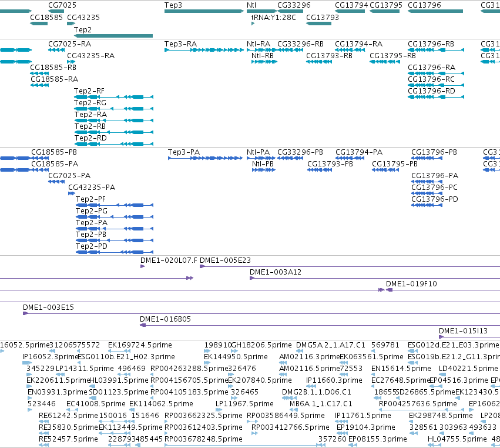Screen dimensions: 500x448
Task: Click the Tep2 gene bar glyph
Action: 113,36
